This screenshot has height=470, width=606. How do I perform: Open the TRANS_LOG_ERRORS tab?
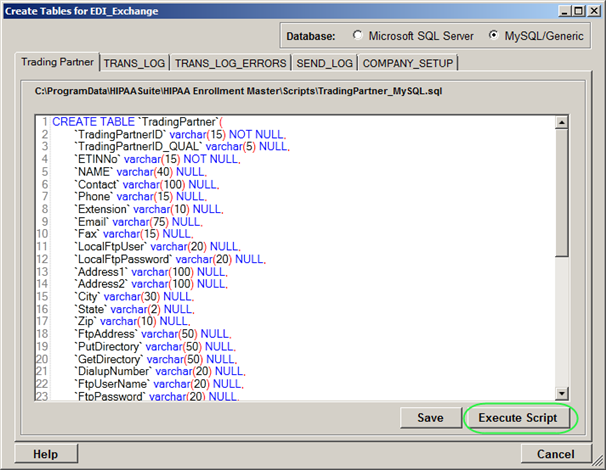click(x=230, y=63)
